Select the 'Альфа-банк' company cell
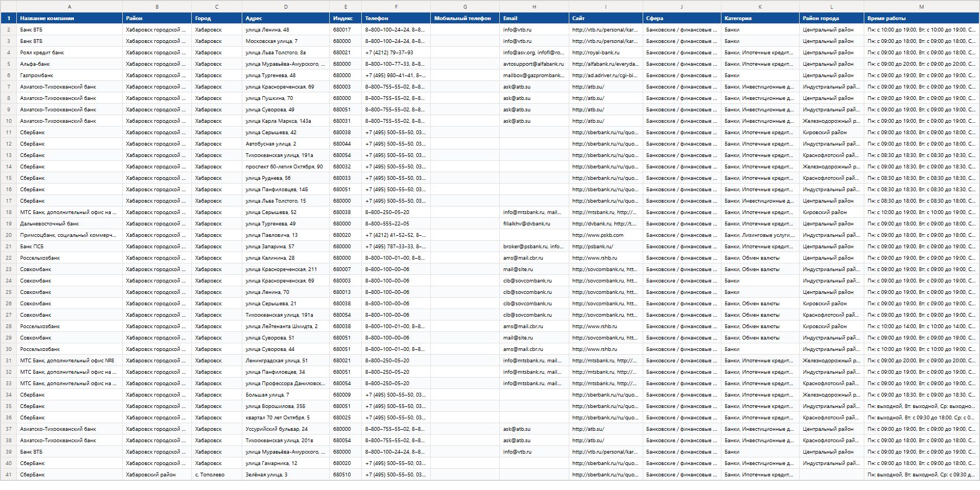The width and height of the screenshot is (980, 490). [70, 64]
